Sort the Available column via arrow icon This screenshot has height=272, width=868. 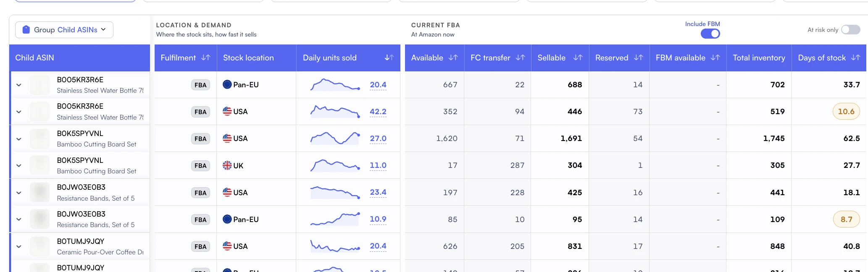tap(453, 58)
